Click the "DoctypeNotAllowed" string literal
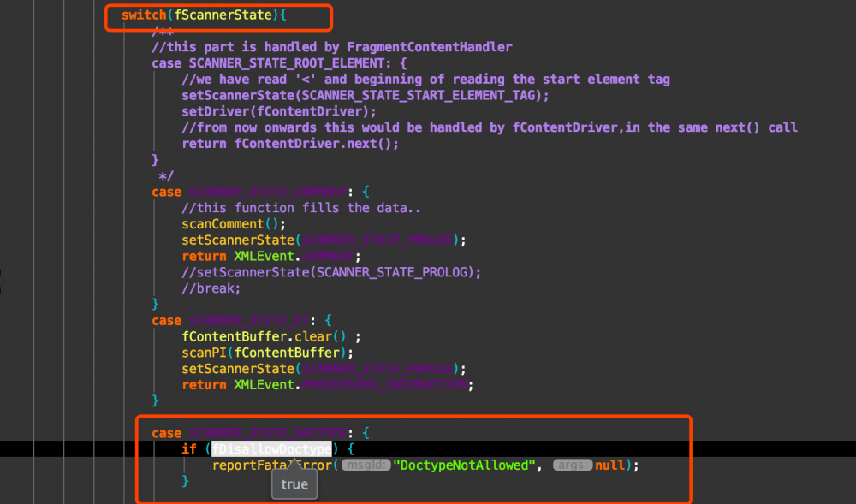 tap(464, 465)
